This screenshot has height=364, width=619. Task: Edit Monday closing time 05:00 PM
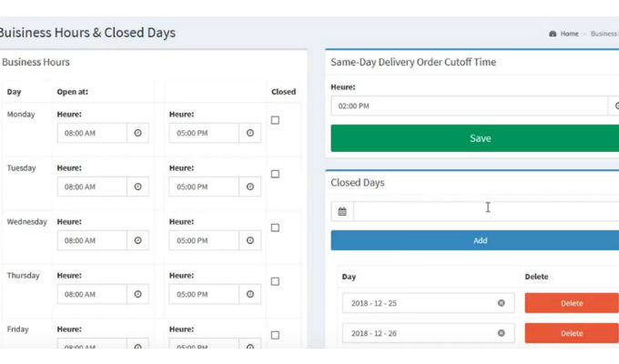pyautogui.click(x=204, y=133)
